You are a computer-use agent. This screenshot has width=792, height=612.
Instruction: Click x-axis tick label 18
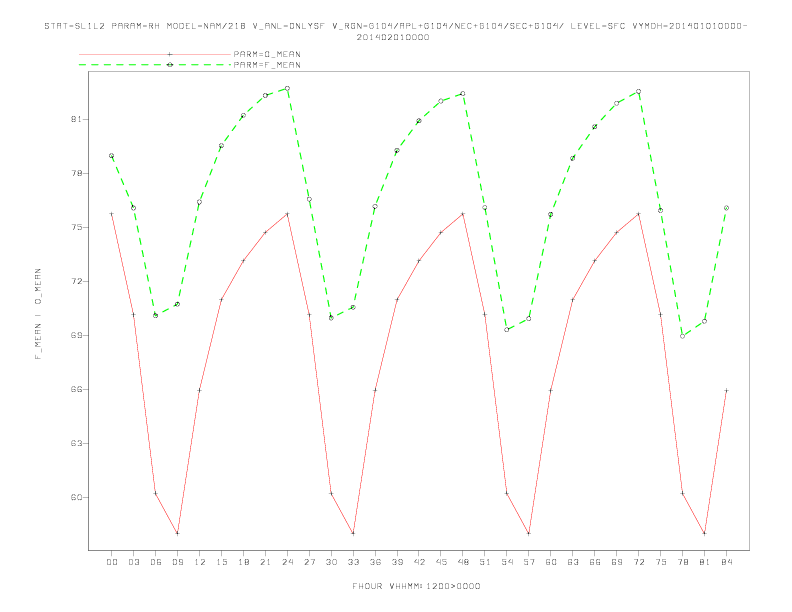click(243, 562)
